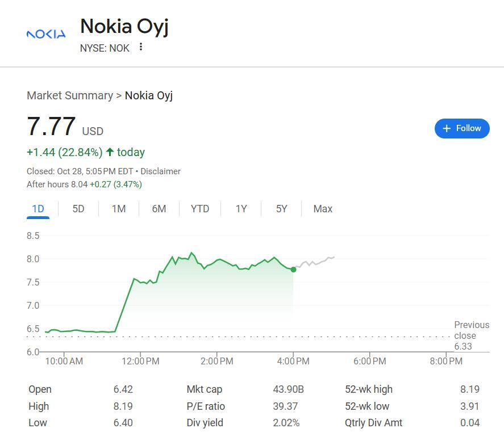The height and width of the screenshot is (441, 504).
Task: Open the 1M time range
Action: pos(119,209)
